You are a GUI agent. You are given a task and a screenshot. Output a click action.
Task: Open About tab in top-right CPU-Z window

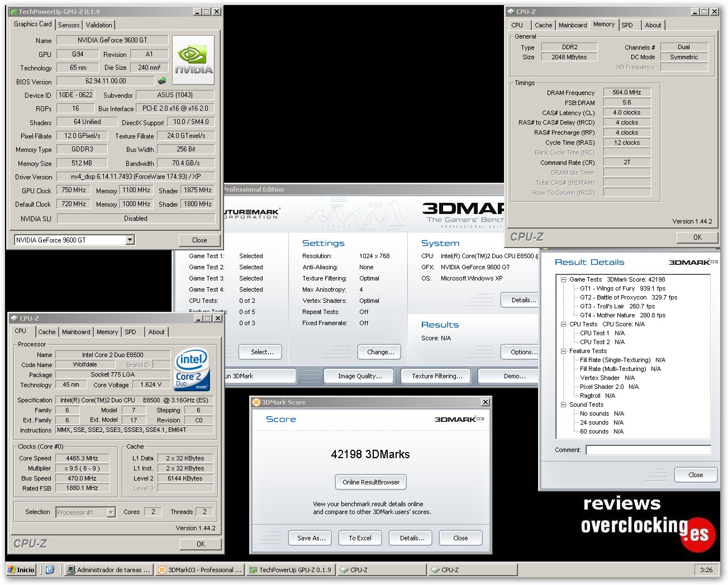653,25
